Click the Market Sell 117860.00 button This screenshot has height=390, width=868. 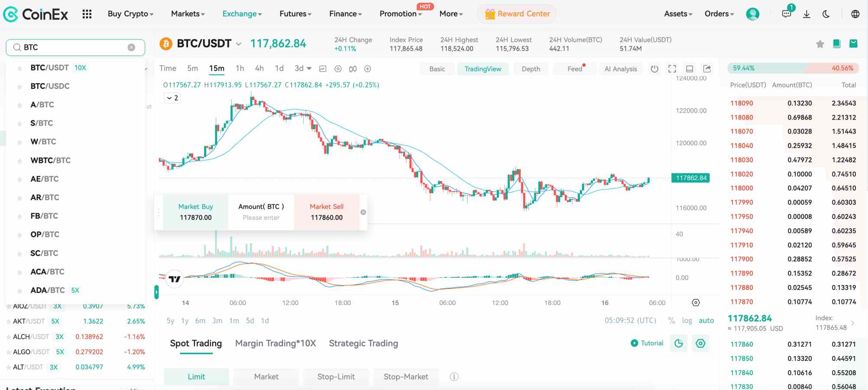tap(327, 212)
